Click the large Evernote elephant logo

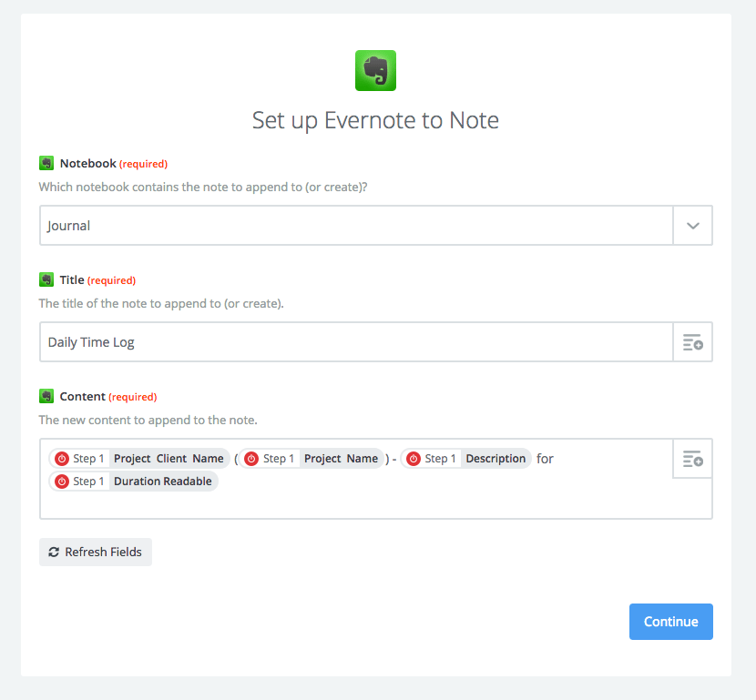click(375, 71)
